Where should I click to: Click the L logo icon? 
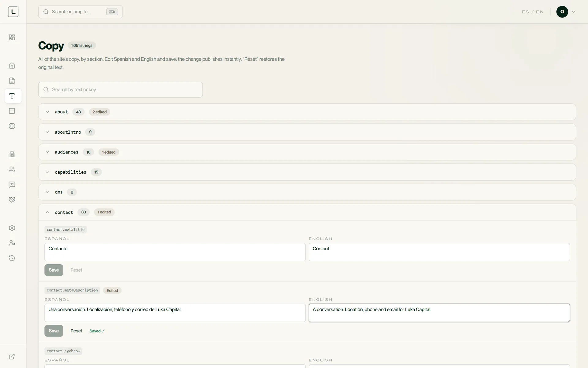(13, 12)
